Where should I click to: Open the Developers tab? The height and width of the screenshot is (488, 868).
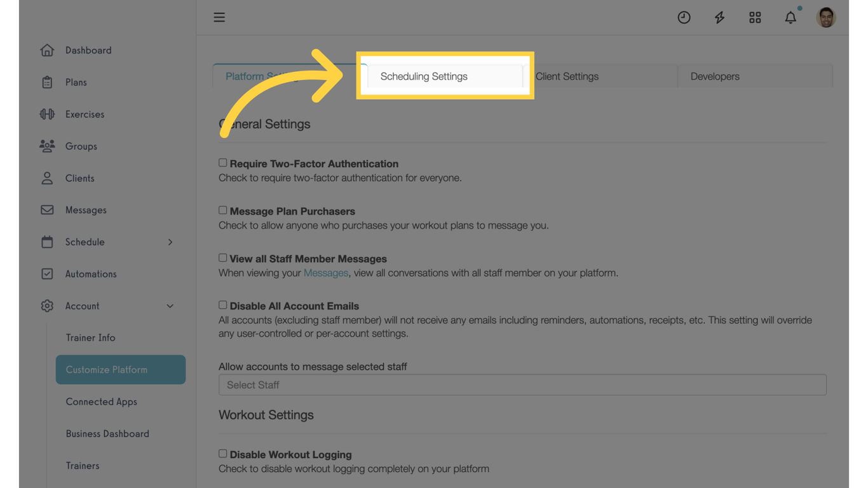tap(715, 76)
